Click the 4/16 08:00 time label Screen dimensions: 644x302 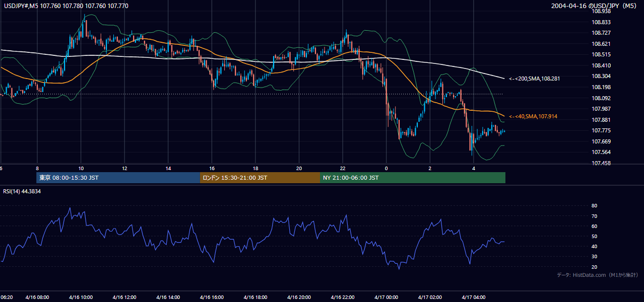click(x=37, y=297)
